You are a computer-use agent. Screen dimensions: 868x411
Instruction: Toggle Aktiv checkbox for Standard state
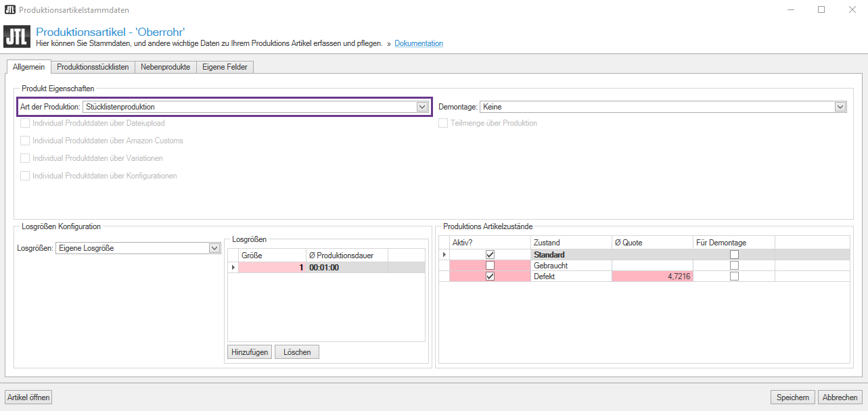[x=490, y=255]
